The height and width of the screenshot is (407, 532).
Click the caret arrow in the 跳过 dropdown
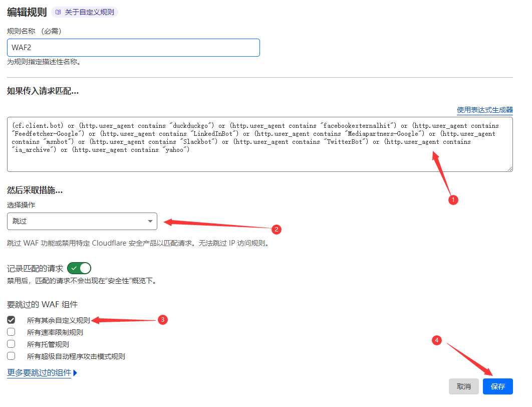coord(150,221)
